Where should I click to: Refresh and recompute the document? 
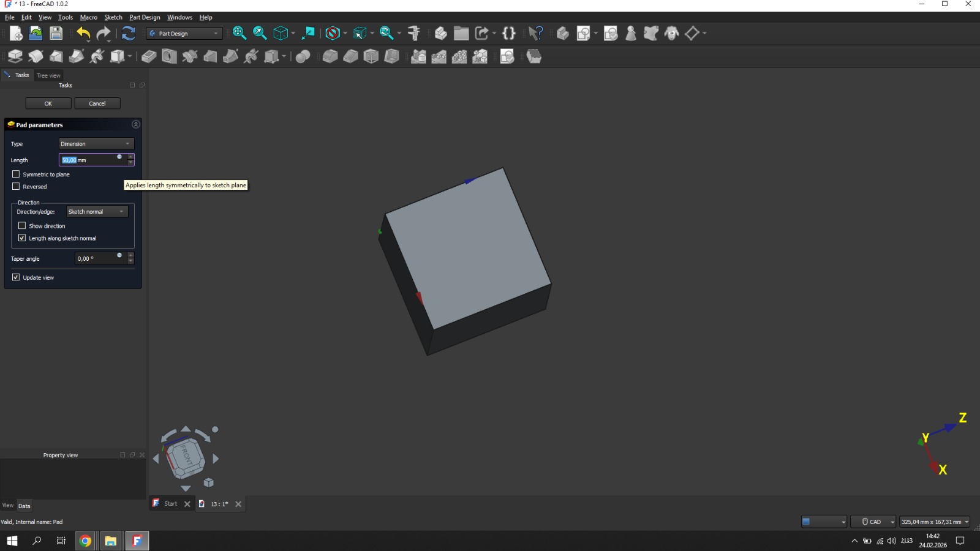pos(129,33)
